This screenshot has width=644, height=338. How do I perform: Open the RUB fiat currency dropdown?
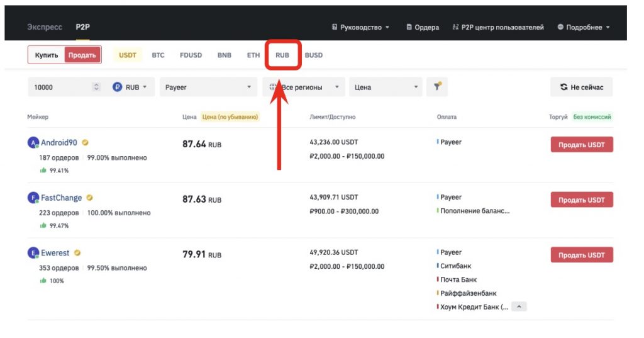(x=130, y=87)
